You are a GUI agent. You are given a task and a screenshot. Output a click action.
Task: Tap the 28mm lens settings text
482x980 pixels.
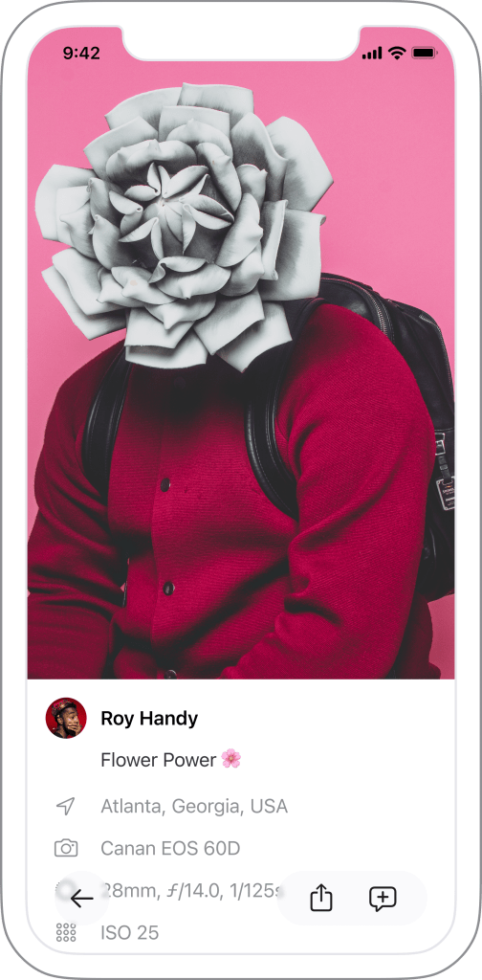[190, 891]
